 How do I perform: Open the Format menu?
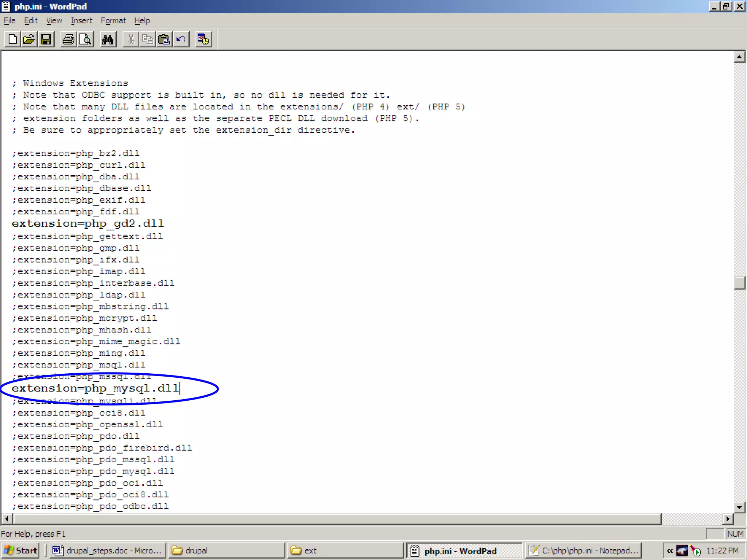pos(113,21)
